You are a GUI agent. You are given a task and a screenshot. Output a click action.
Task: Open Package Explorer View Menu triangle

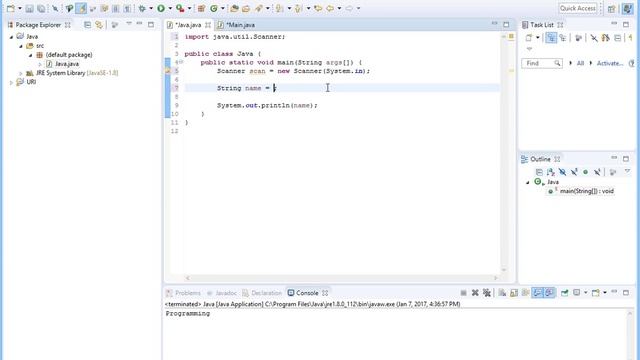coord(129,24)
